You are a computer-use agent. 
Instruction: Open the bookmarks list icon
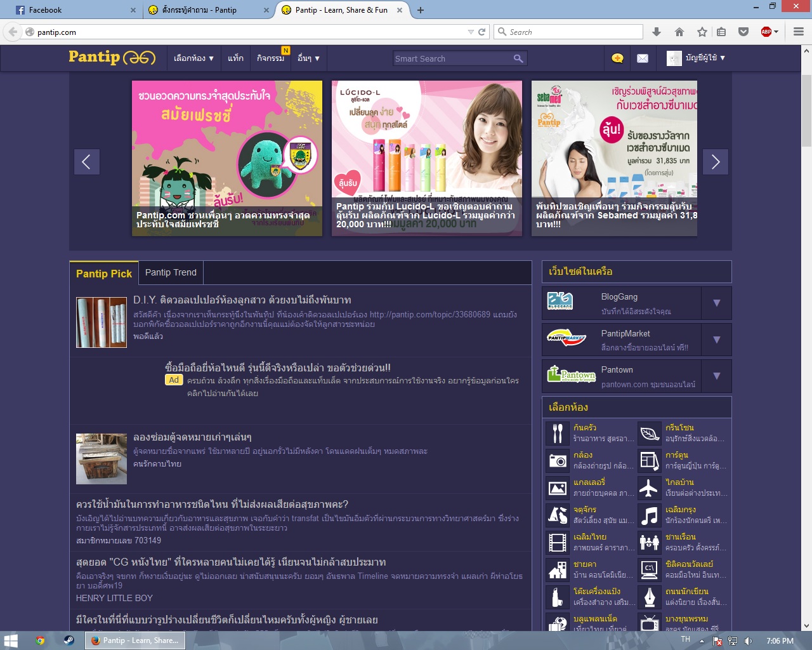[x=721, y=32]
